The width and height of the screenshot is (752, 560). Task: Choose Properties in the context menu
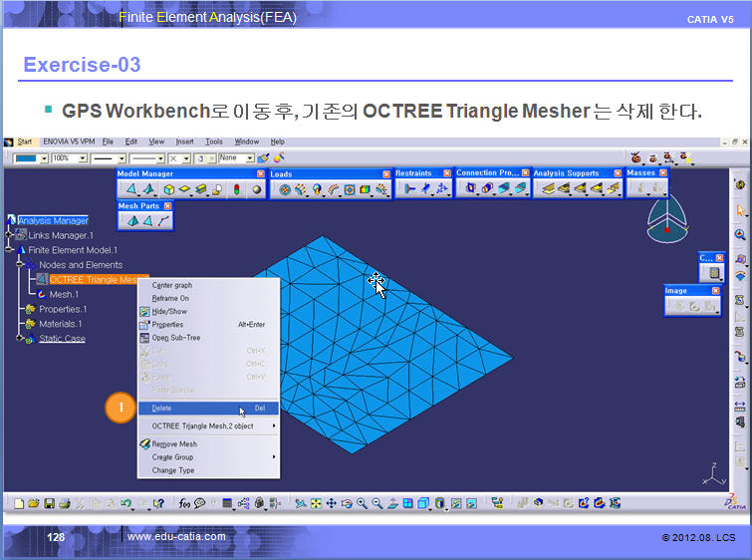point(208,325)
